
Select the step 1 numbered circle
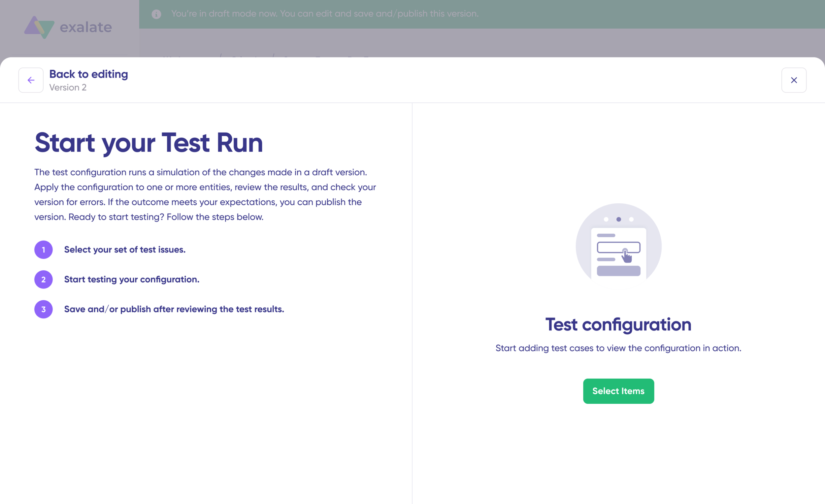[x=43, y=250]
